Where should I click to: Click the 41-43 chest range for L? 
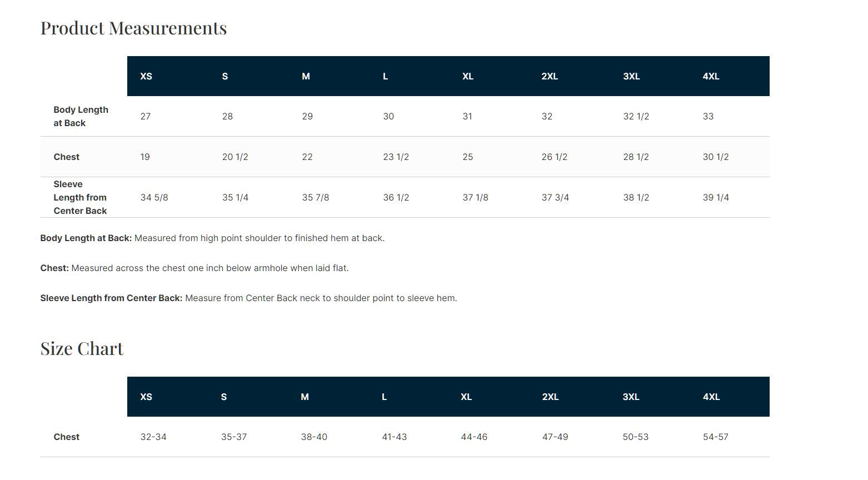click(394, 437)
